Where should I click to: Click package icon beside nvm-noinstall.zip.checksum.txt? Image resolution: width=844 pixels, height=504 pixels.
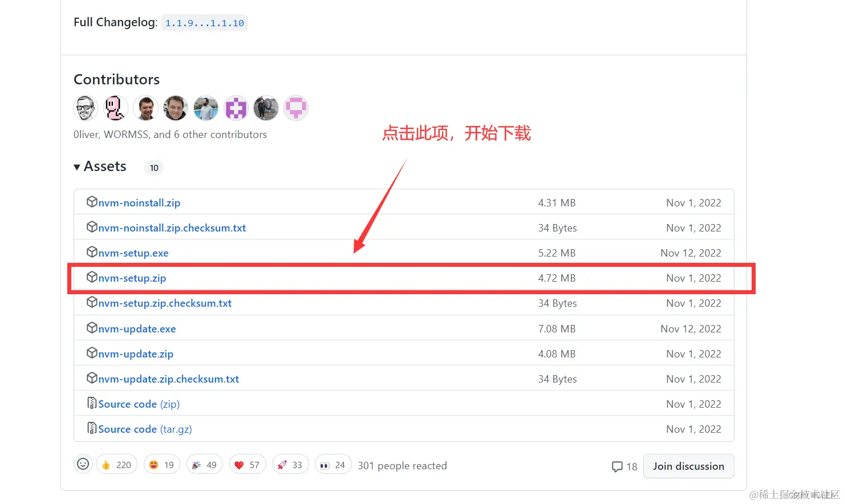[92, 227]
